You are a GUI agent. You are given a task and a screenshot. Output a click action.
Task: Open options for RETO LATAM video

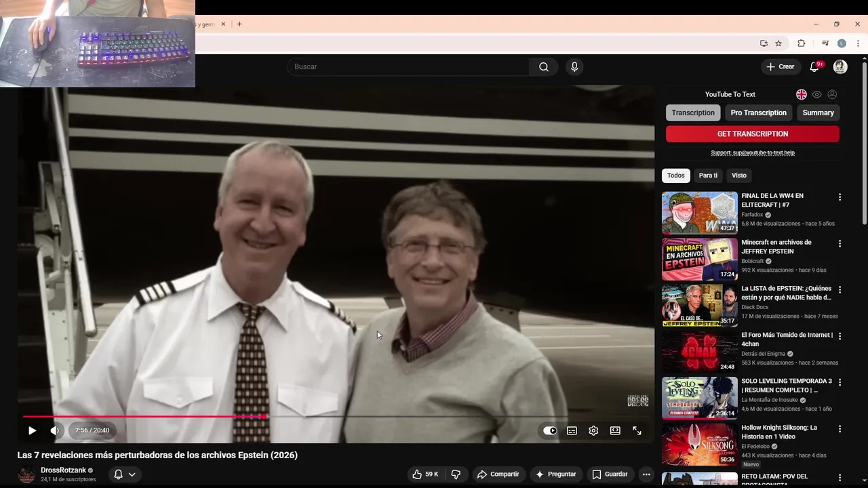[x=840, y=477]
